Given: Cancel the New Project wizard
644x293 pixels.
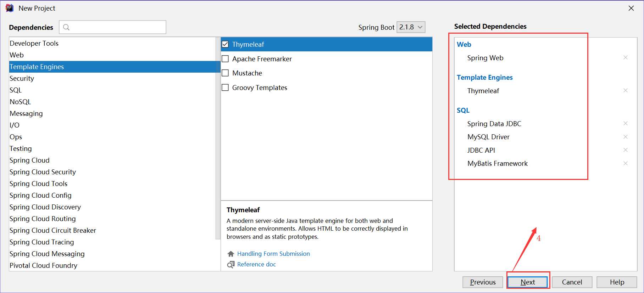Looking at the screenshot, I should [572, 282].
